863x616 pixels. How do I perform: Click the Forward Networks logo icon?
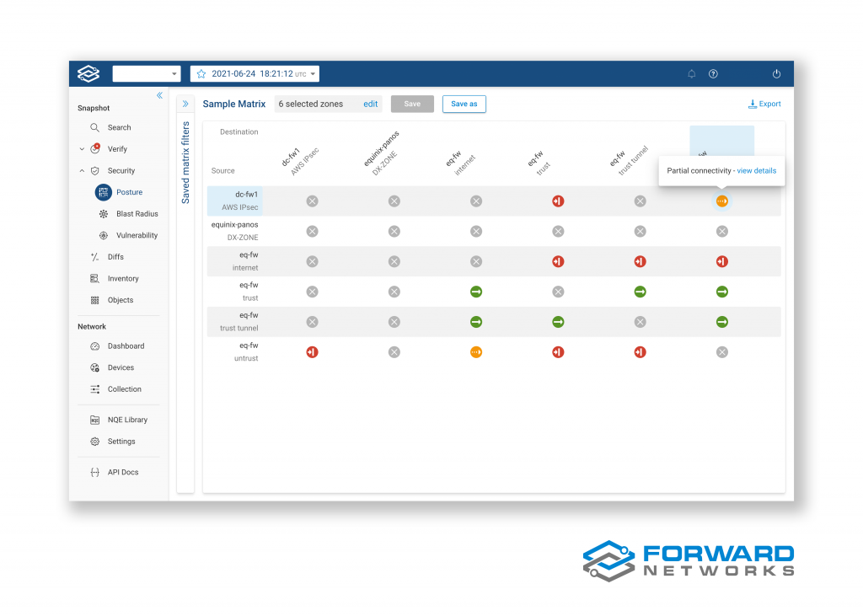(88, 74)
